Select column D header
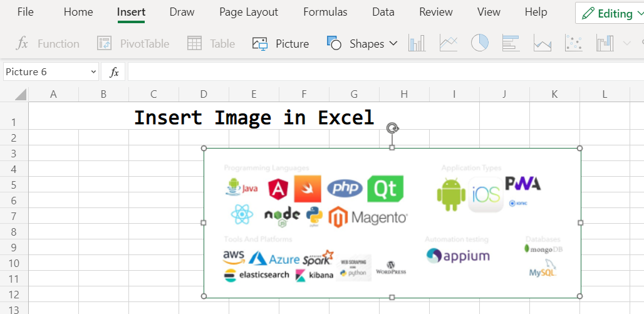The height and width of the screenshot is (314, 644). coord(204,95)
